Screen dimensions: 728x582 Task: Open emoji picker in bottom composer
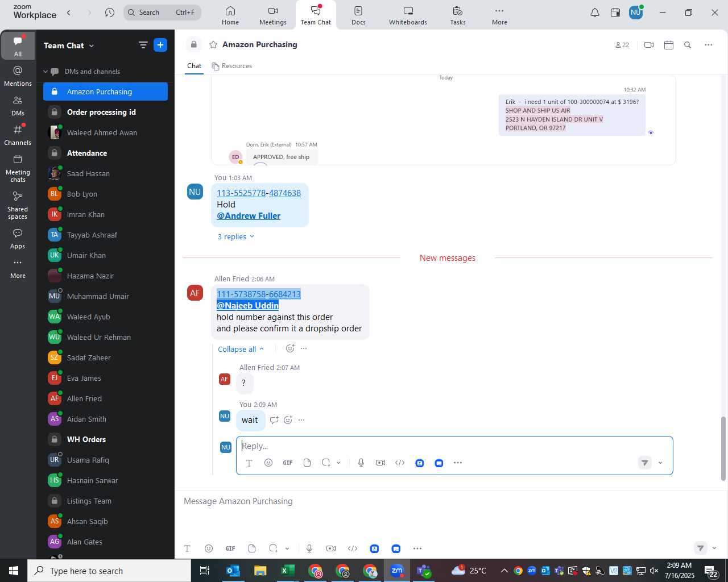coord(209,548)
